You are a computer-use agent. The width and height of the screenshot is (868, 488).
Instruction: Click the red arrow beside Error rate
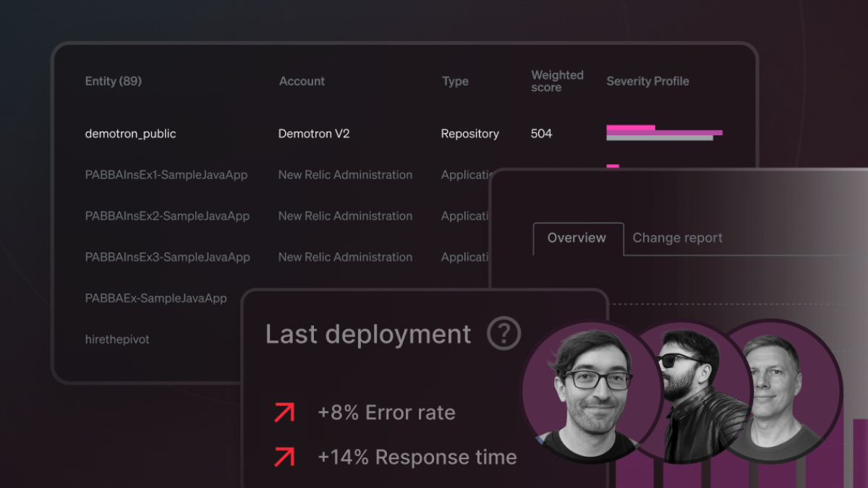pyautogui.click(x=284, y=412)
